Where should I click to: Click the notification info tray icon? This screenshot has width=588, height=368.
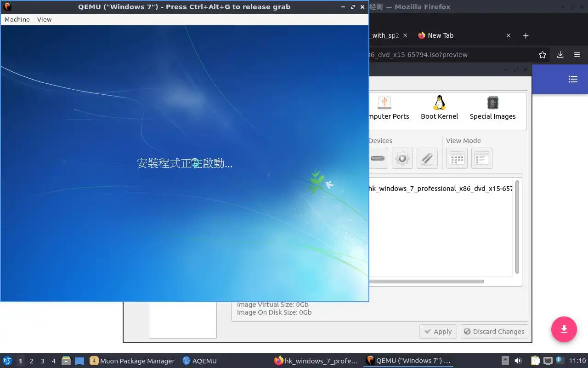pos(560,360)
